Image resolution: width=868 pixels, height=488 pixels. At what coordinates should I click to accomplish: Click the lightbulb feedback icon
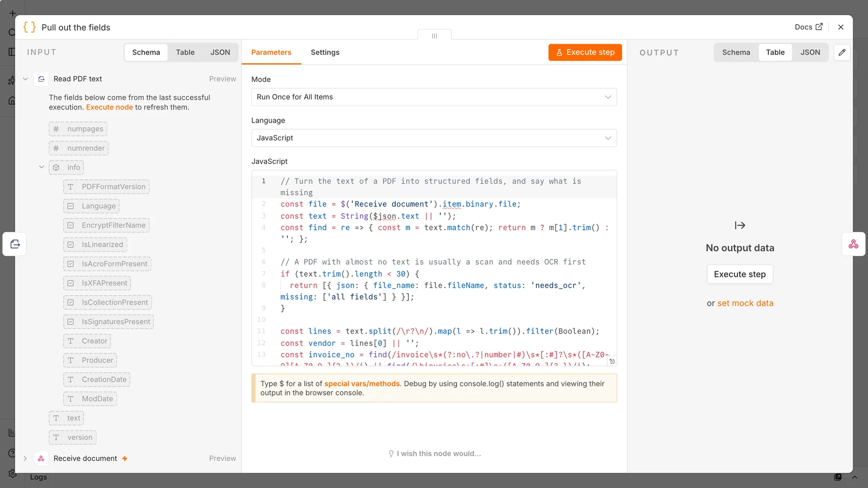pyautogui.click(x=391, y=453)
